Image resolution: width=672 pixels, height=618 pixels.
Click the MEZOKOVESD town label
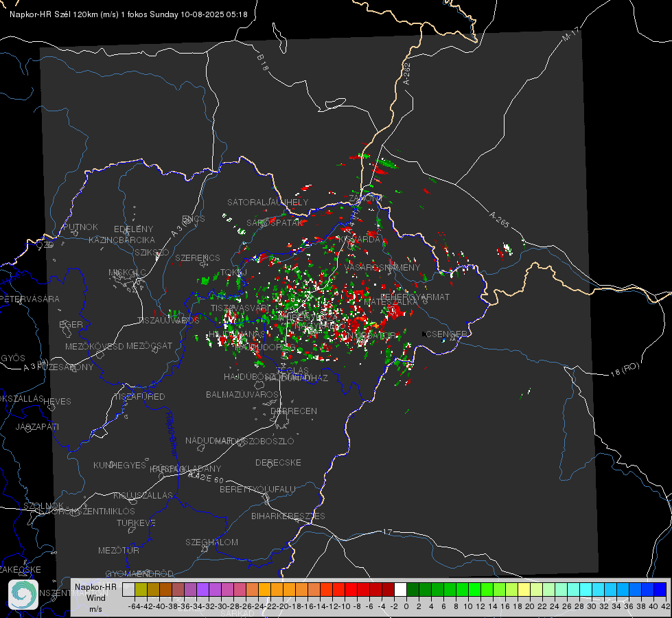(x=94, y=346)
